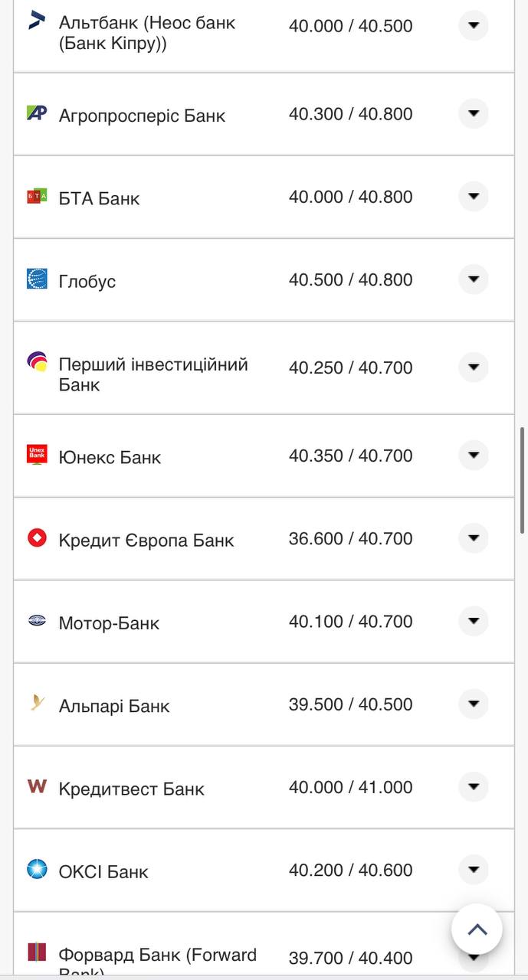Click the Кредит Європа Банк logo
This screenshot has width=528, height=980.
pos(37,538)
